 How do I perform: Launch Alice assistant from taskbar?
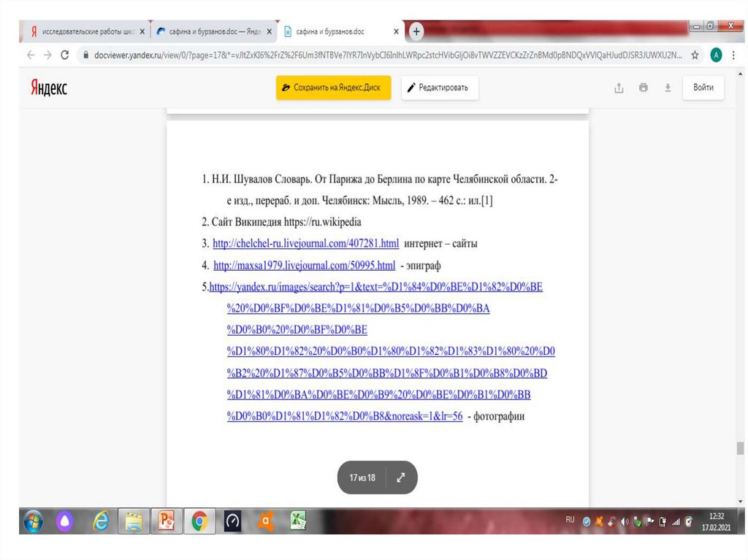(65, 521)
